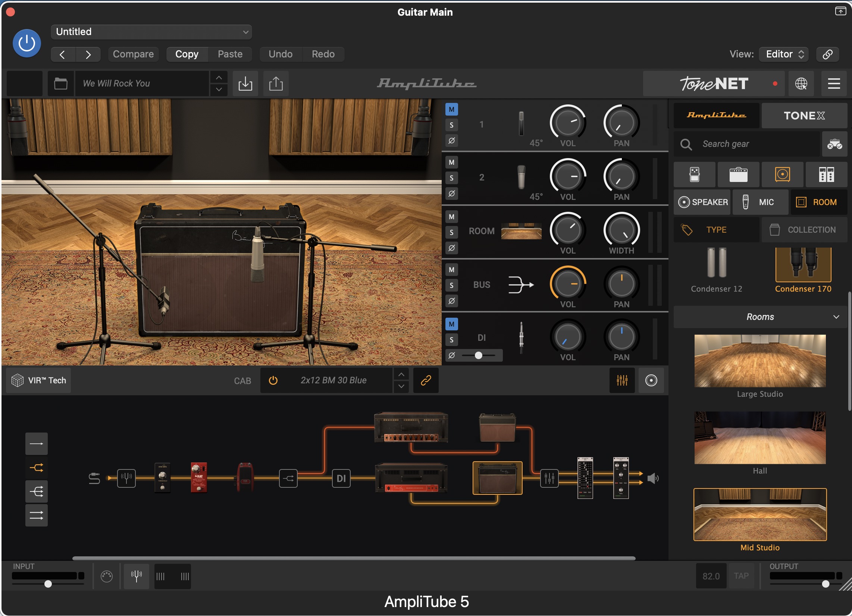The width and height of the screenshot is (852, 616).
Task: Select the single series routing icon
Action: click(37, 444)
